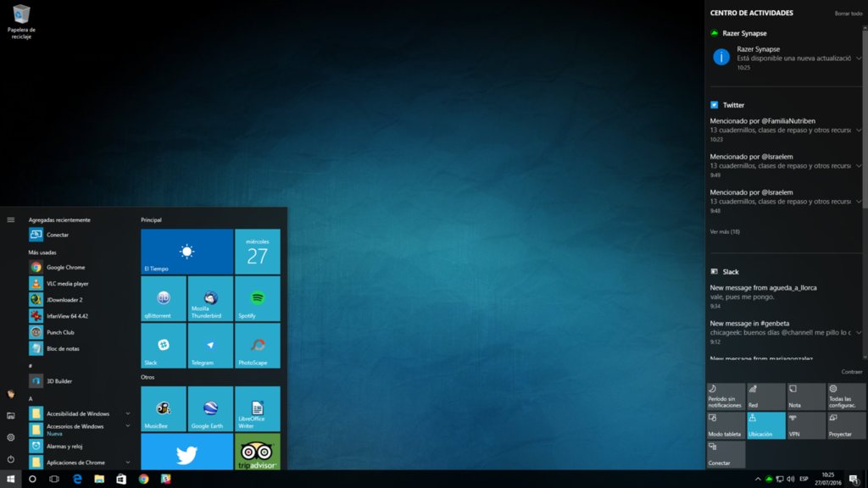Enable Período sin notificaciones
Image resolution: width=868 pixels, height=488 pixels.
point(726,396)
